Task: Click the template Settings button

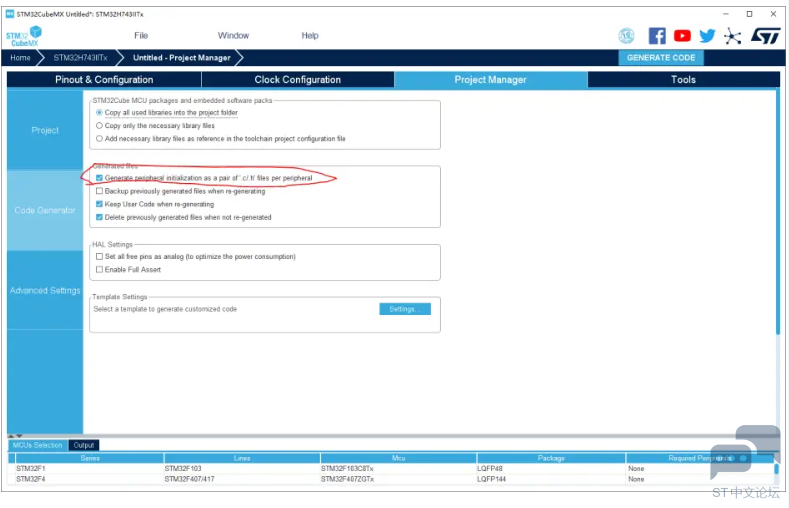Action: tap(405, 309)
